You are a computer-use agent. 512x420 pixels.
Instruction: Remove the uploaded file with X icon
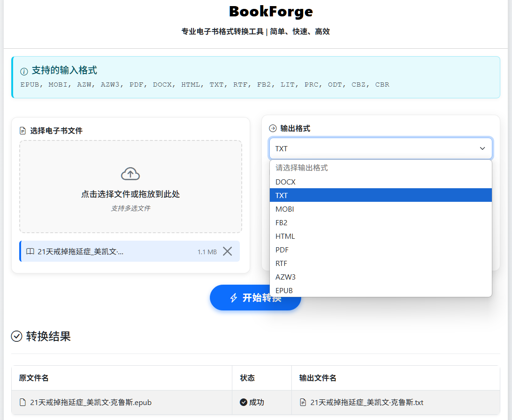227,251
